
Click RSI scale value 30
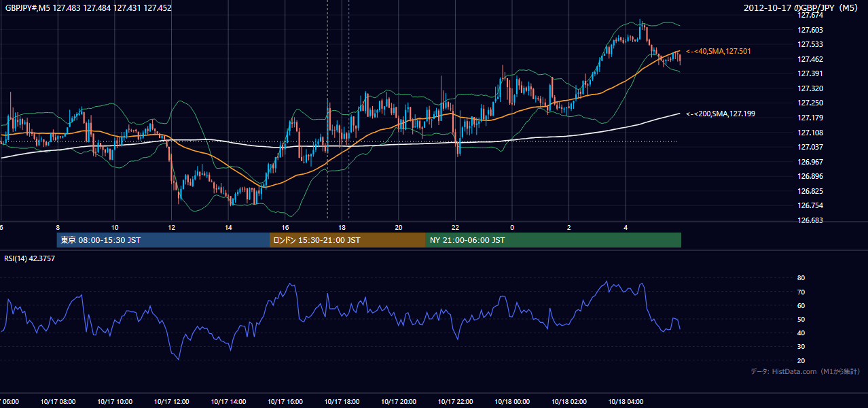click(x=801, y=347)
